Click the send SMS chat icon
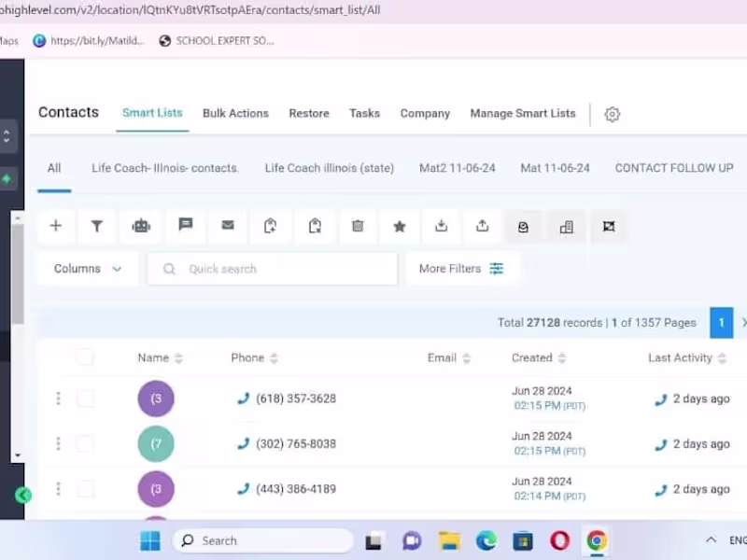747x560 pixels. click(x=185, y=224)
